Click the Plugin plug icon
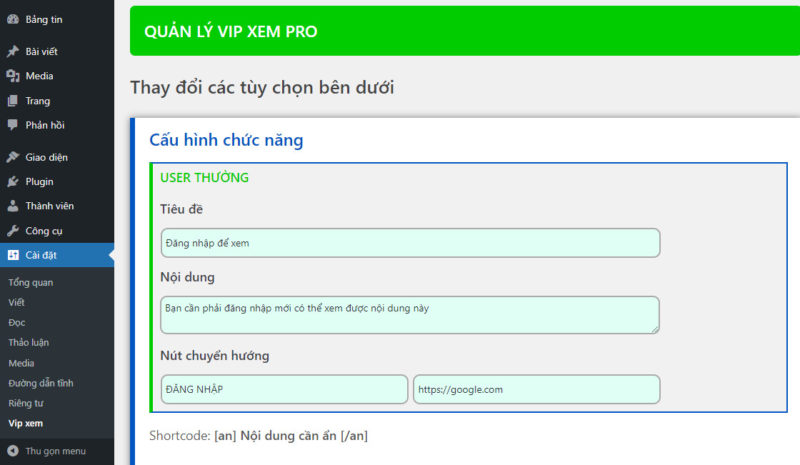800x465 pixels. tap(13, 181)
